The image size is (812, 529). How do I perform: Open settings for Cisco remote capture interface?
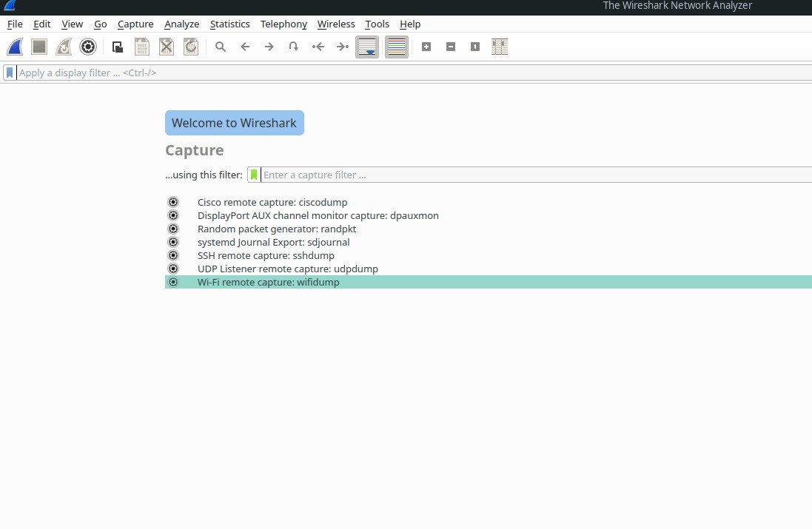173,202
